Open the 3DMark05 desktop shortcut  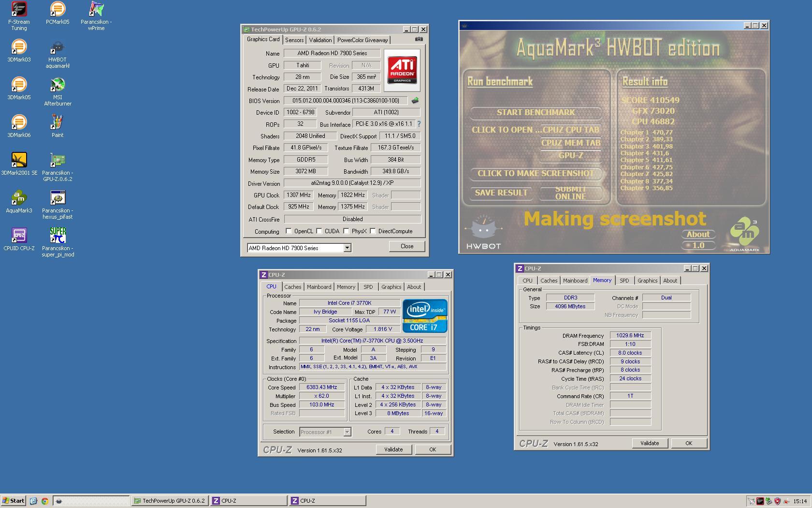pos(19,89)
